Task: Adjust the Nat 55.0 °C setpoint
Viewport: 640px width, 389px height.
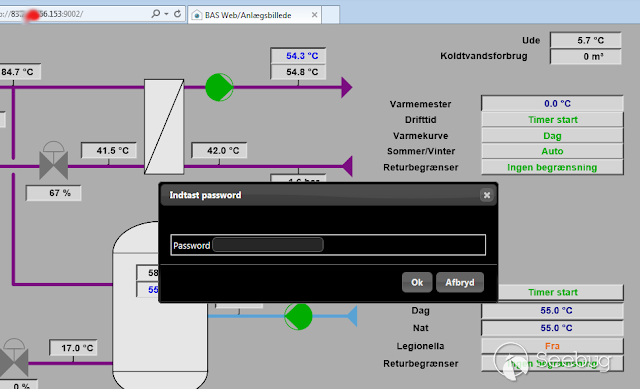Action: coord(552,328)
